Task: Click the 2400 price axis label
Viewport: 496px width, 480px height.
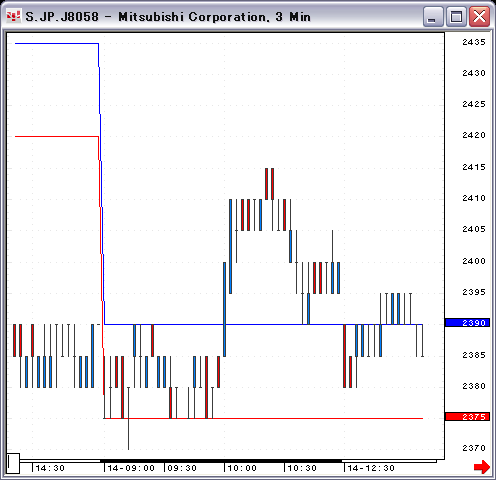Action: 474,261
